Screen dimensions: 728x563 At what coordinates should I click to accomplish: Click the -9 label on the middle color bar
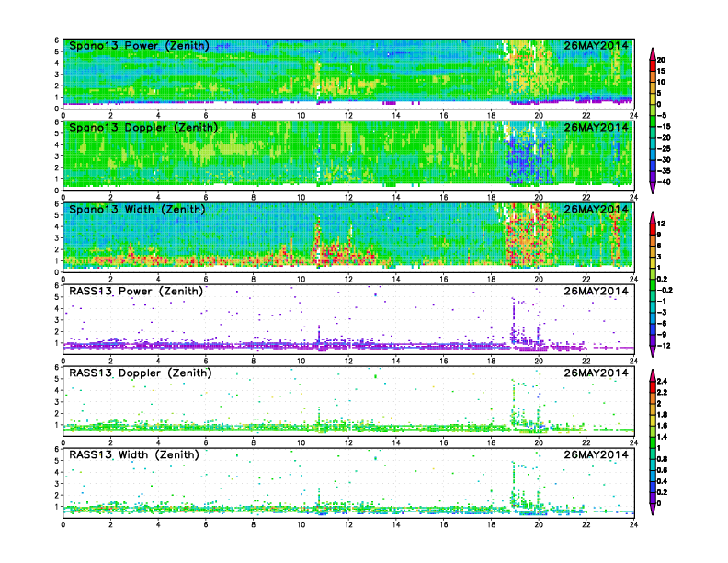(x=662, y=335)
